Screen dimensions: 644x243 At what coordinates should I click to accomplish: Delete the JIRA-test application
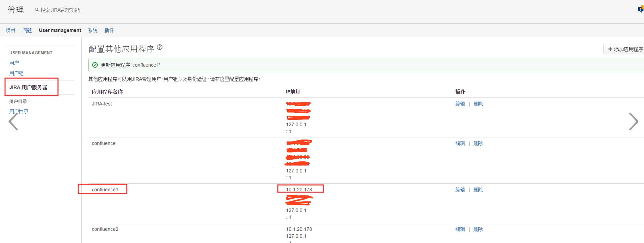pyautogui.click(x=478, y=104)
